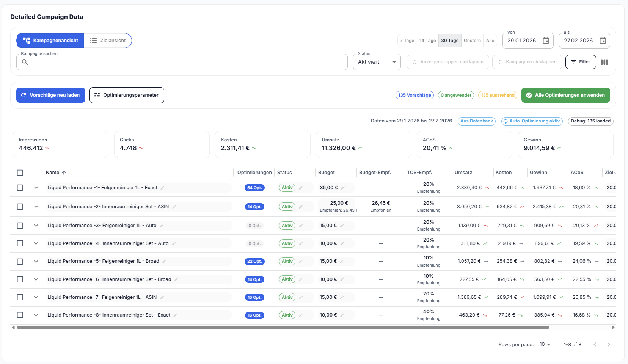
Task: Open Rows per page dropdown
Action: pos(545,344)
